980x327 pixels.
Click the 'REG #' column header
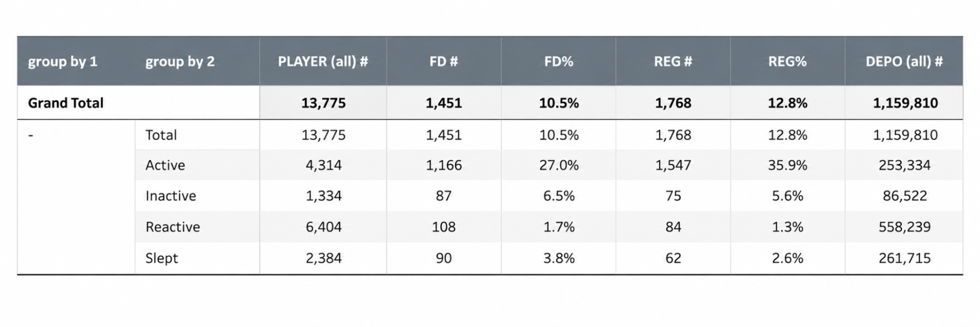click(673, 61)
